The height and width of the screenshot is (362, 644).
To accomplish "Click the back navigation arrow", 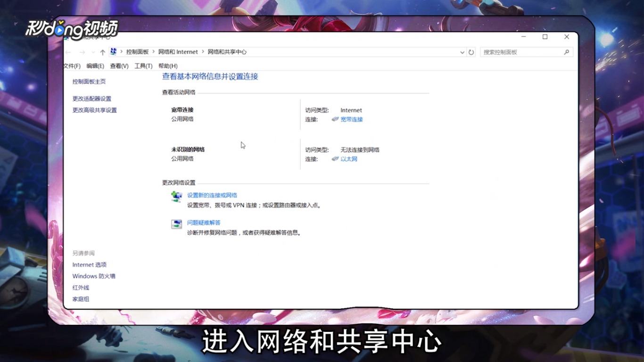I will pyautogui.click(x=68, y=52).
